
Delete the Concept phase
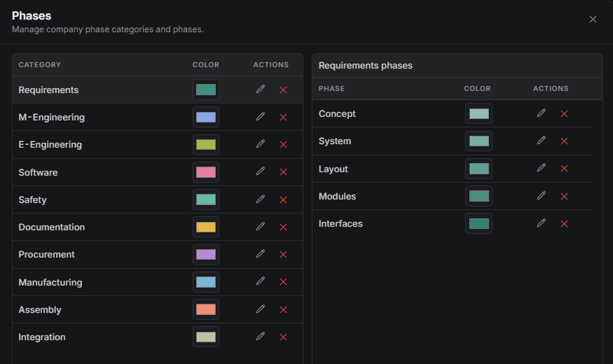pyautogui.click(x=564, y=113)
